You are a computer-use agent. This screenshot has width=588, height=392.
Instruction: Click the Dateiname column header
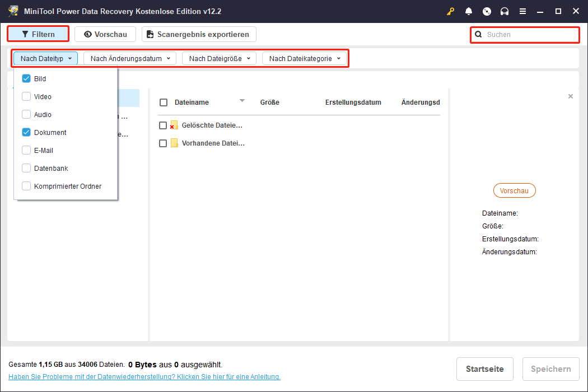[x=192, y=102]
